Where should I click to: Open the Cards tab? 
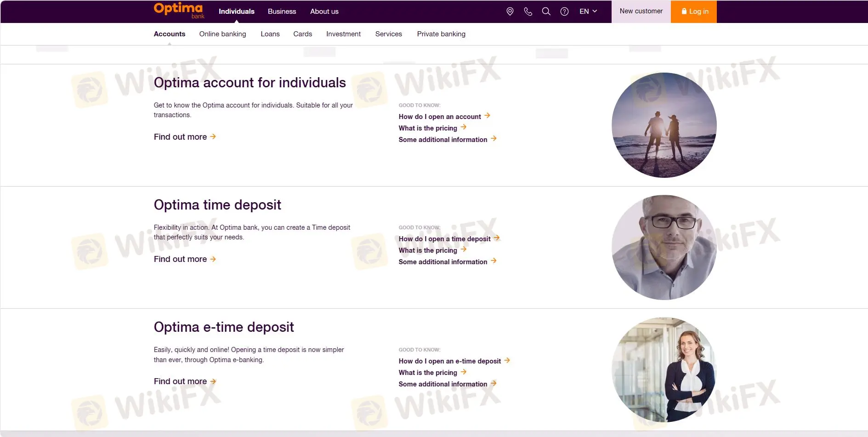pos(303,34)
